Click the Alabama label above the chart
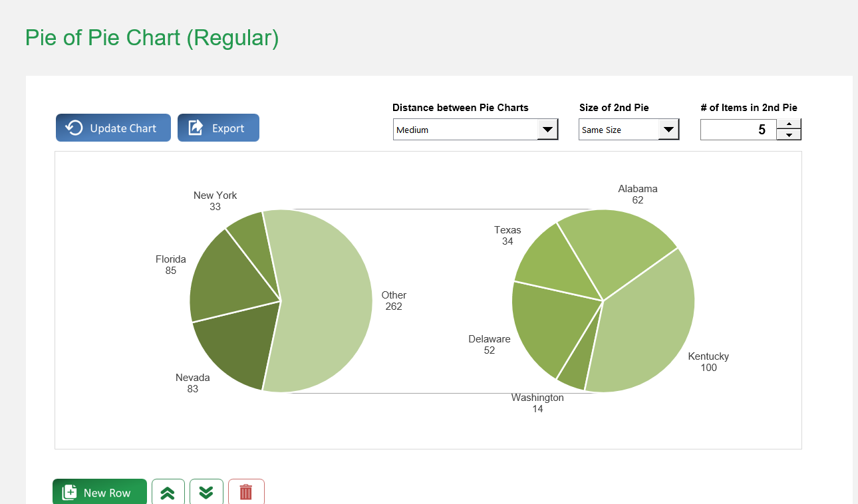Viewport: 858px width, 504px height. [x=637, y=189]
